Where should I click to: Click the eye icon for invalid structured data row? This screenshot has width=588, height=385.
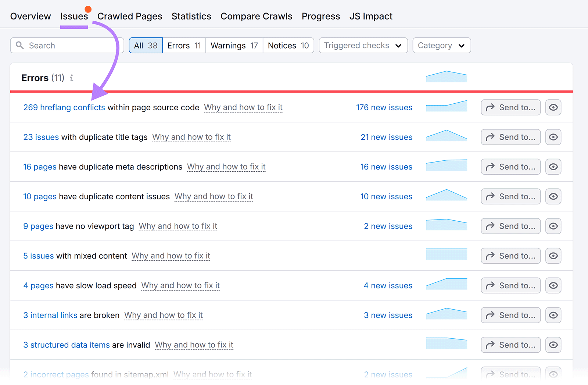point(553,345)
